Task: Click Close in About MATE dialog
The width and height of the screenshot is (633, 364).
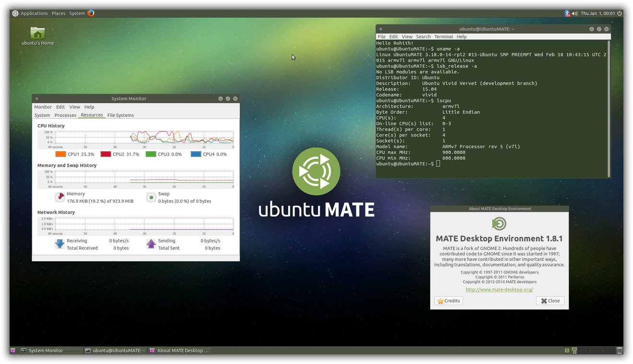Action: point(550,301)
